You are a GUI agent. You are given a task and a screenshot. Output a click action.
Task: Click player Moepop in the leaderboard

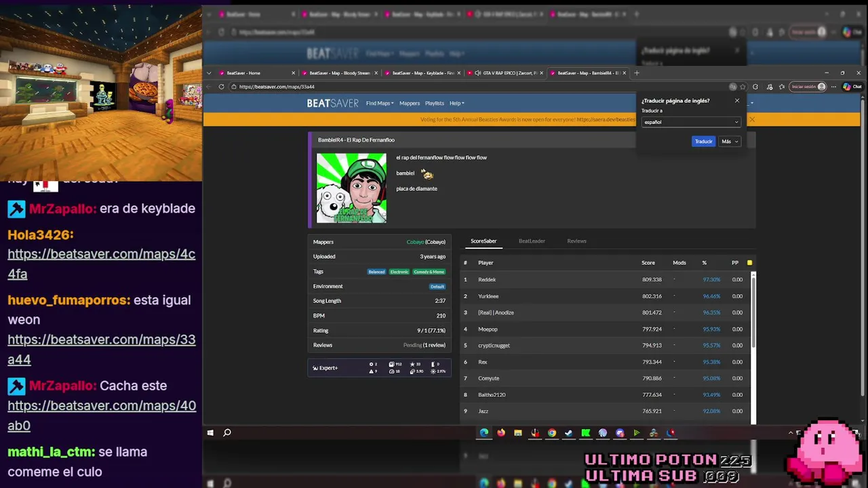[488, 329]
